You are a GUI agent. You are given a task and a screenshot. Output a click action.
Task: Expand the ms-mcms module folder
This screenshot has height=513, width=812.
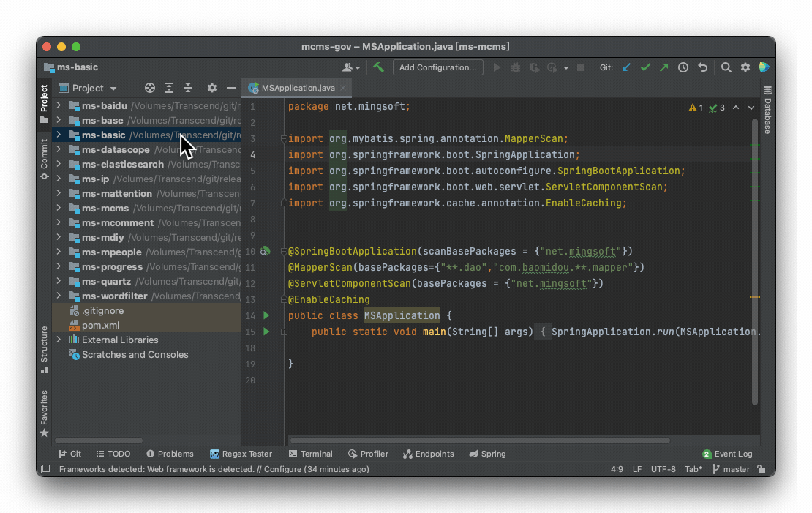tap(59, 209)
